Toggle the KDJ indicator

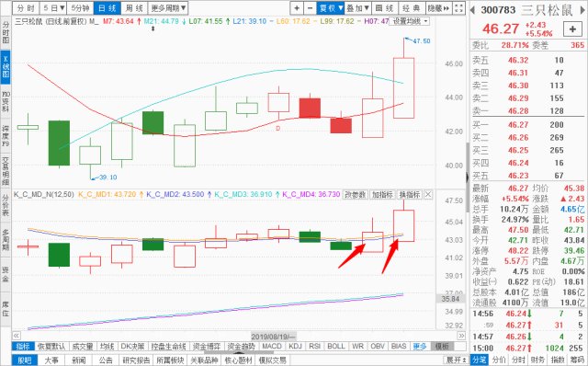click(x=295, y=346)
